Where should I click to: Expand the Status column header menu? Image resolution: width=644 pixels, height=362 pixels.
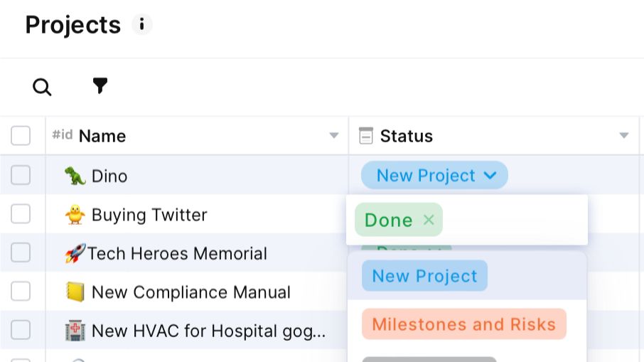623,136
